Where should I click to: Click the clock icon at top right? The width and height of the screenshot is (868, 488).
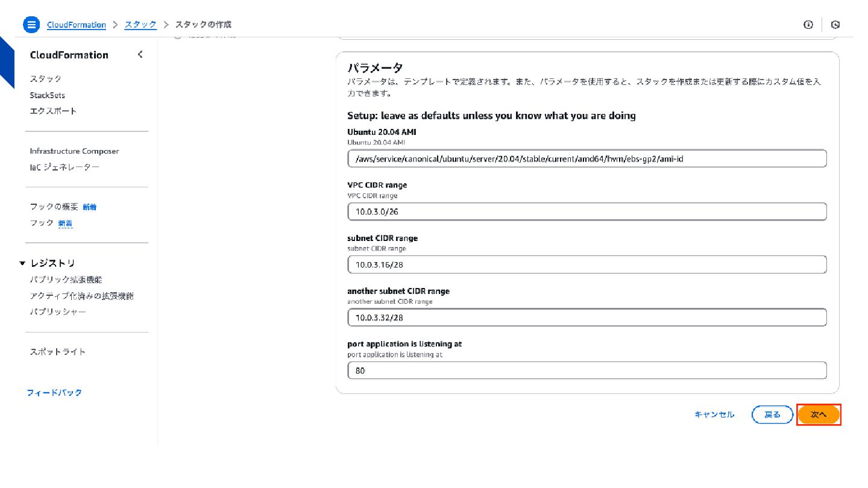coord(835,25)
